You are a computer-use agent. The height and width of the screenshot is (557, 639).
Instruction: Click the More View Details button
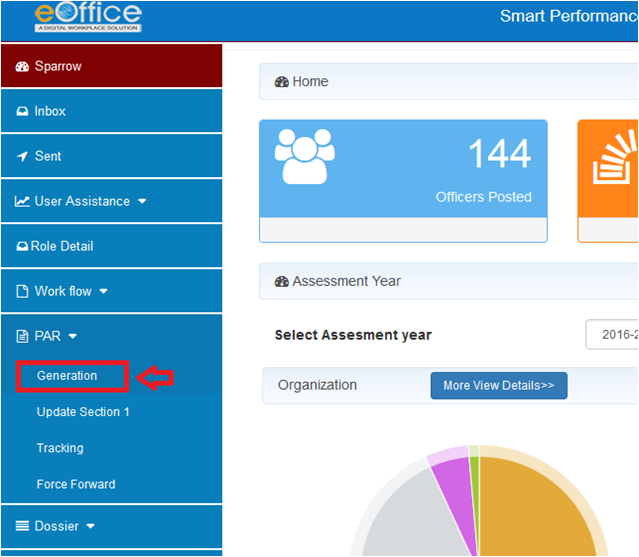[x=499, y=385]
